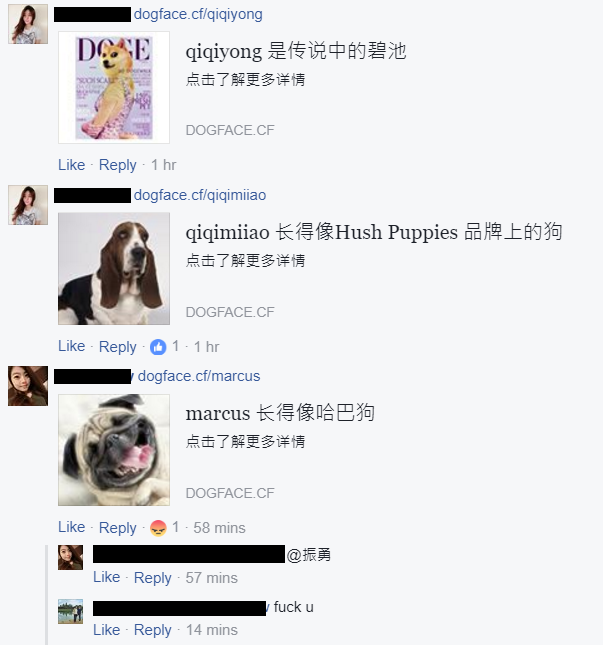Open the second comment's avatar photo
Screen dimensions: 603x645
point(28,205)
